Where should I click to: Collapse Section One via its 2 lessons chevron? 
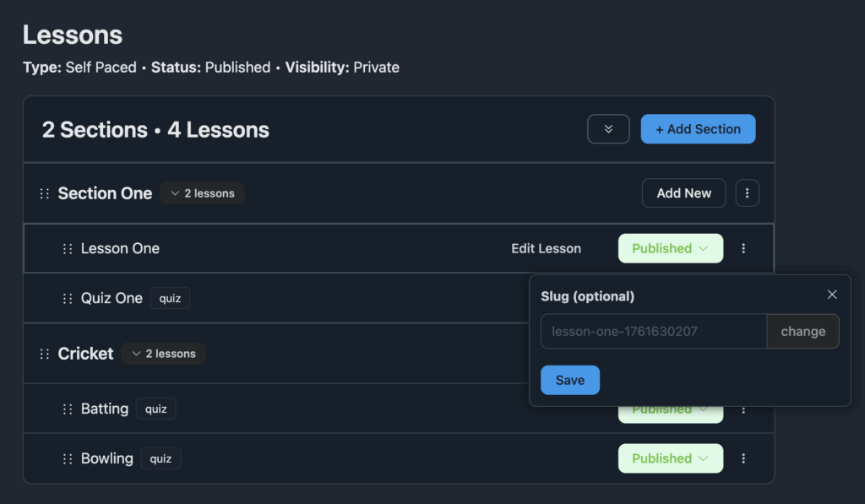click(x=202, y=192)
